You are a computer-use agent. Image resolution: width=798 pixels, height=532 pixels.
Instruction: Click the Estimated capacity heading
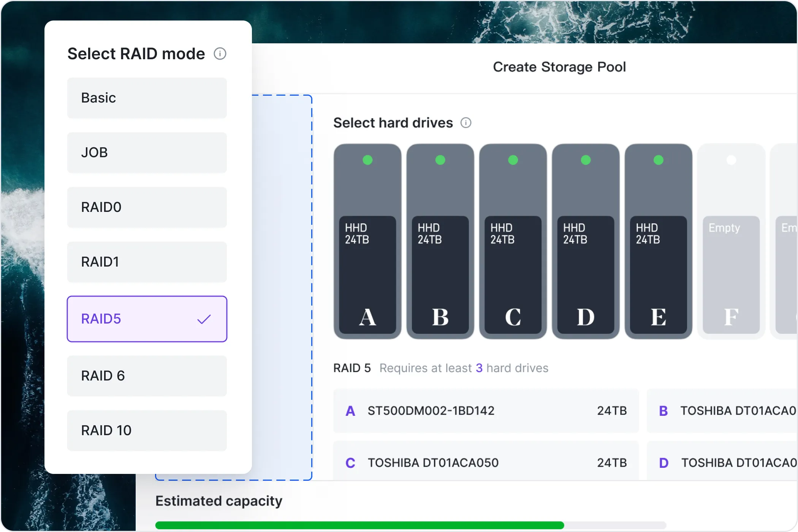219,501
